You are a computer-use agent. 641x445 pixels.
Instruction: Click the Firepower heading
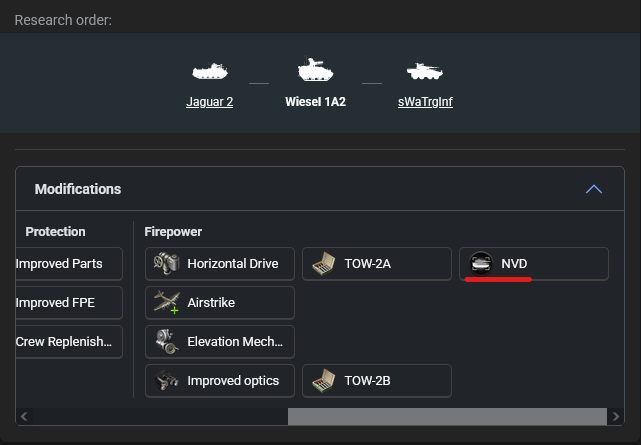point(173,232)
